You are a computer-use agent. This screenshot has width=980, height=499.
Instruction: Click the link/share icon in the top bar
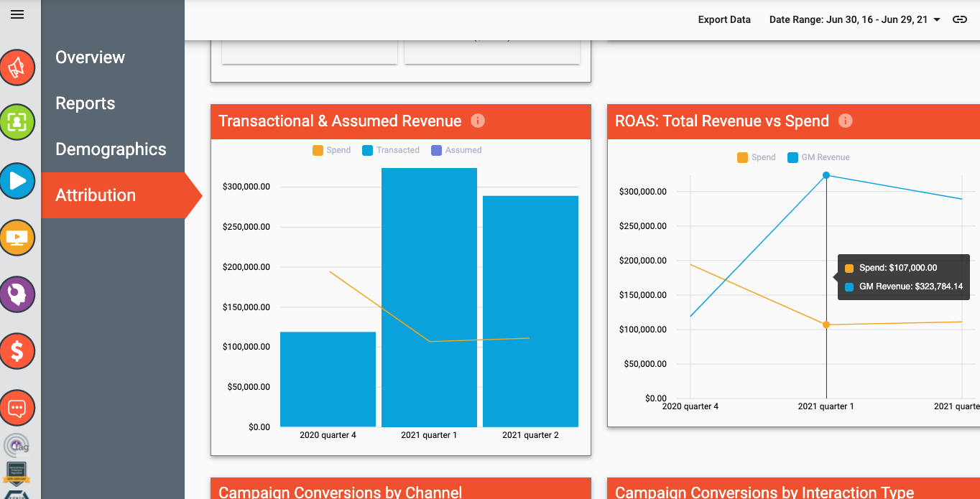click(x=960, y=19)
